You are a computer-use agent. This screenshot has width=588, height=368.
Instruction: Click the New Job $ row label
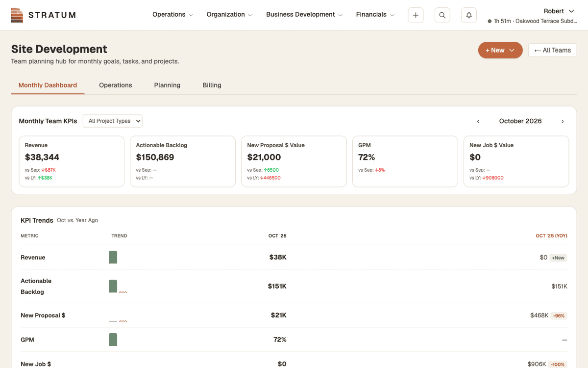click(x=36, y=364)
